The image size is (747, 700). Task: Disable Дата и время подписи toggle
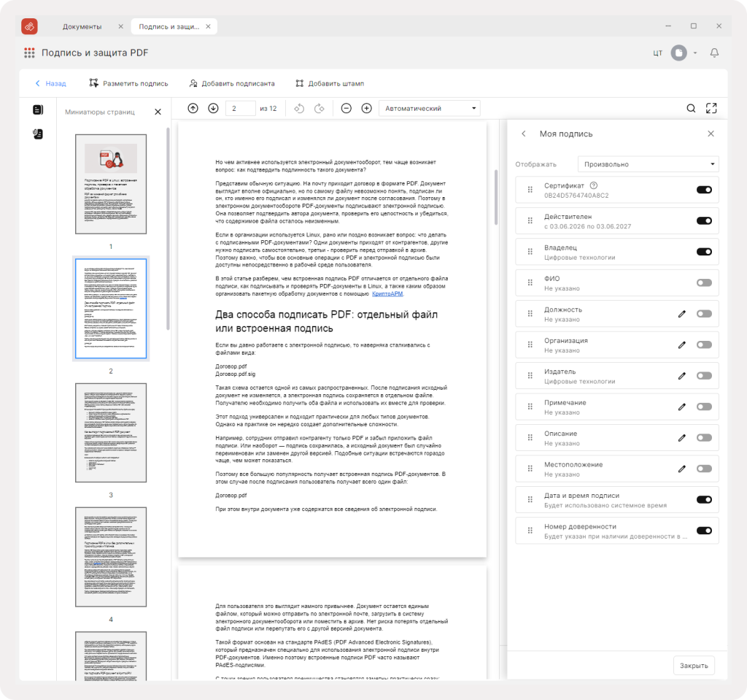point(704,500)
